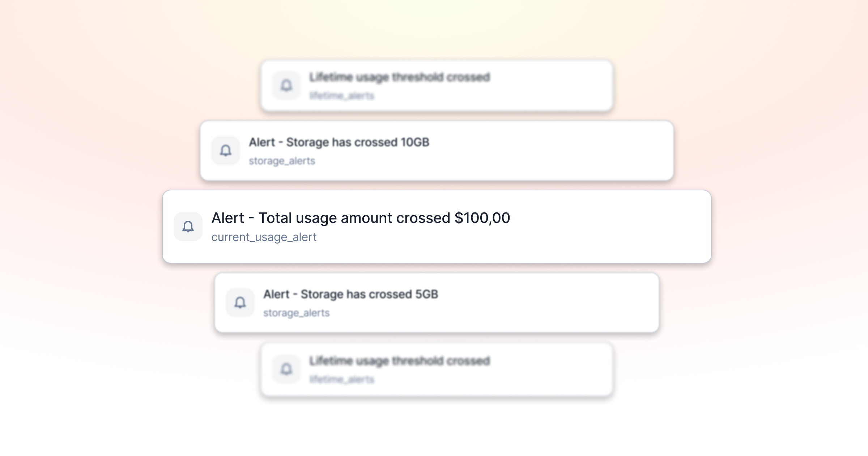Image resolution: width=868 pixels, height=456 pixels.
Task: Select storage_alerts label under the 10GB alert
Action: (x=282, y=161)
